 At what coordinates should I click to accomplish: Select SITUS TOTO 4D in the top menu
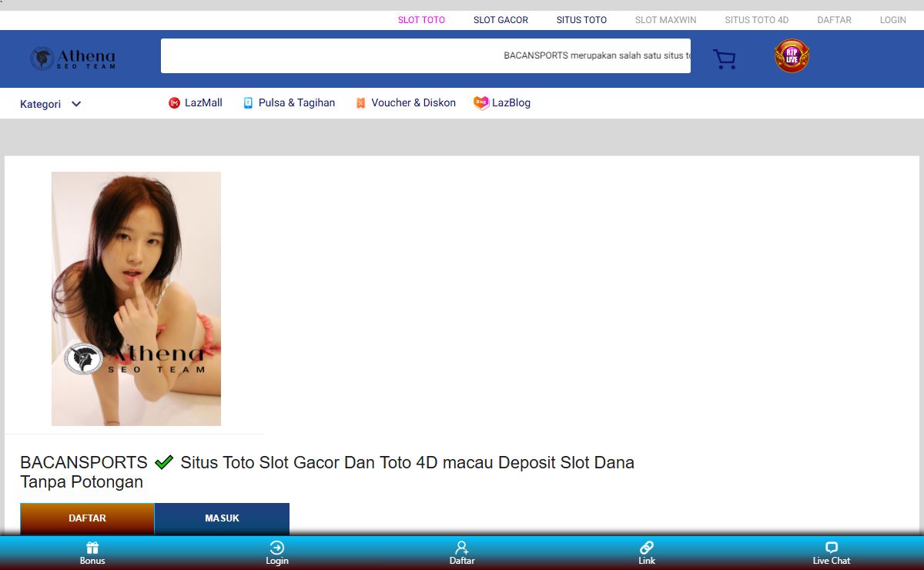pos(757,20)
